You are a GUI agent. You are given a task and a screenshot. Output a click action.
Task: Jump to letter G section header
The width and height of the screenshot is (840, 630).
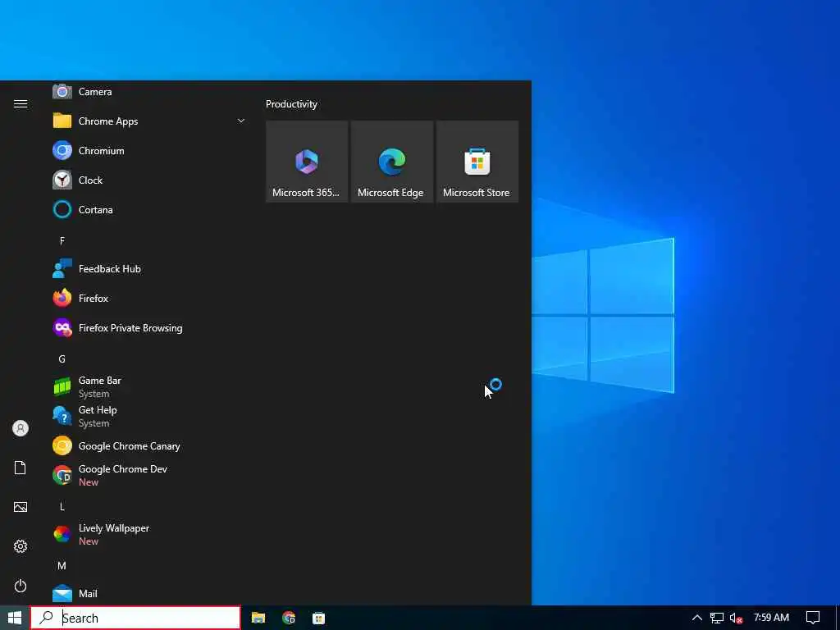(x=62, y=359)
